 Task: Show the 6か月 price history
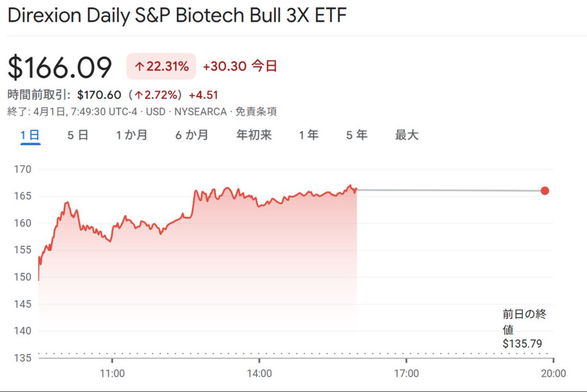click(192, 135)
